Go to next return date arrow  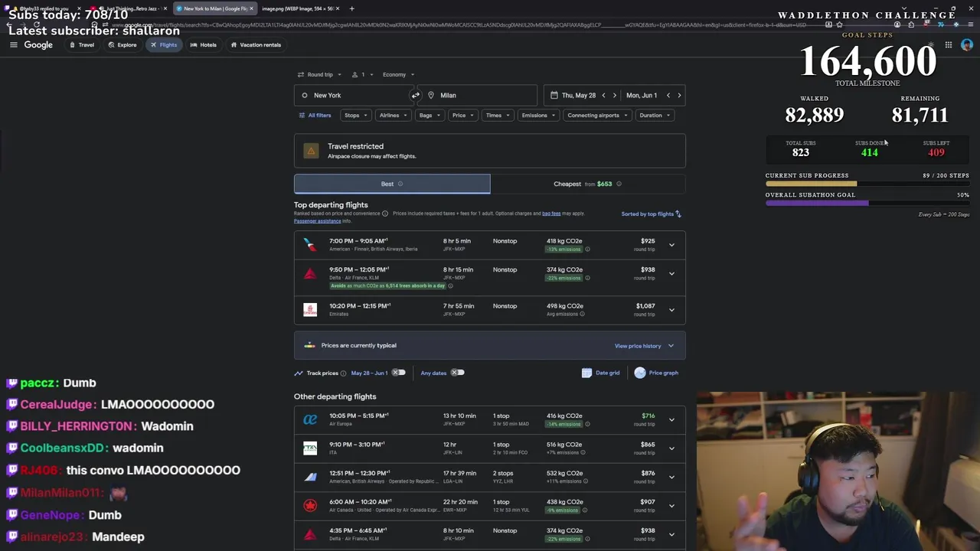pos(679,95)
